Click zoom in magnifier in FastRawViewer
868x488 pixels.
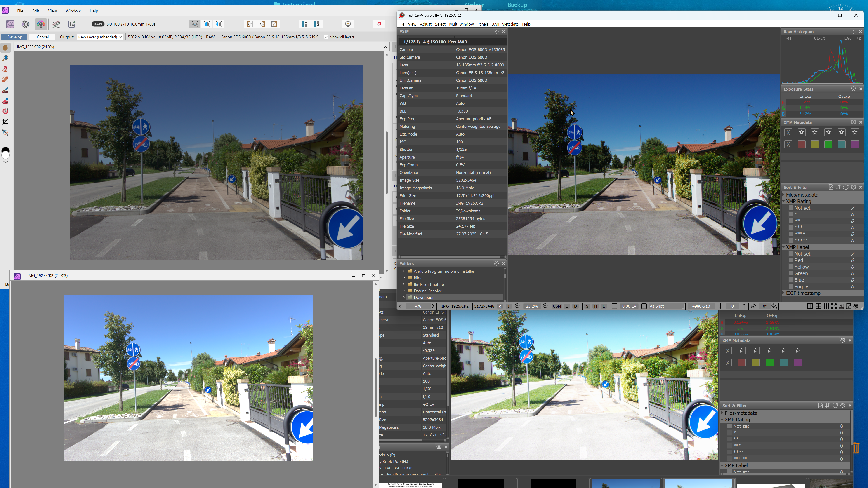point(545,306)
